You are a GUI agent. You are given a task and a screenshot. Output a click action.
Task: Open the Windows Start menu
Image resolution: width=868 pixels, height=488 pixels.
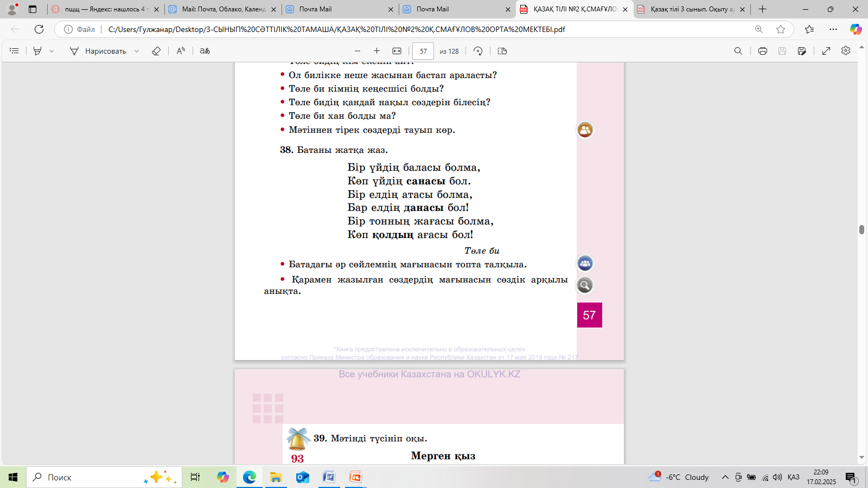click(13, 477)
